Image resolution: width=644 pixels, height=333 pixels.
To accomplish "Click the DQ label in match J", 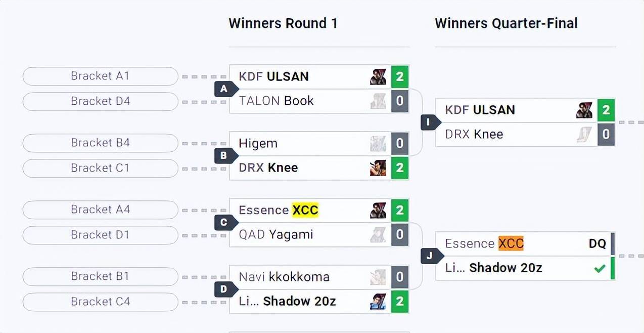I will pyautogui.click(x=597, y=244).
